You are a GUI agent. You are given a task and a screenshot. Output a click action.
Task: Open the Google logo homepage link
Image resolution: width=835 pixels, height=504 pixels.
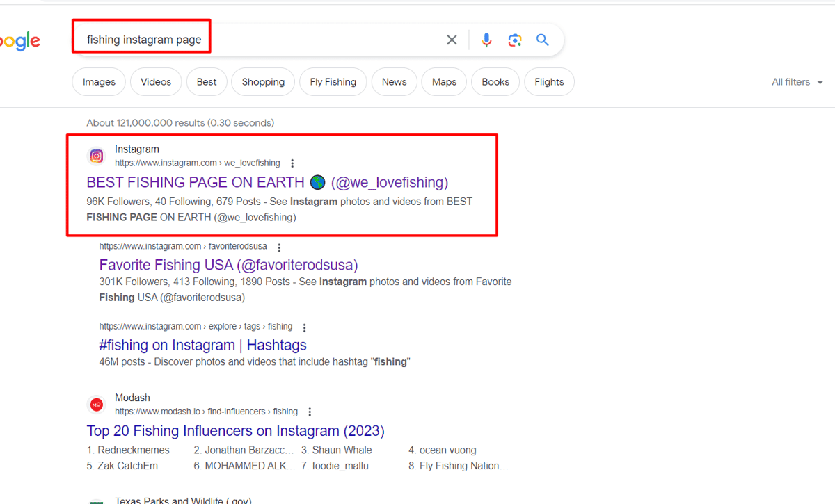coord(20,41)
